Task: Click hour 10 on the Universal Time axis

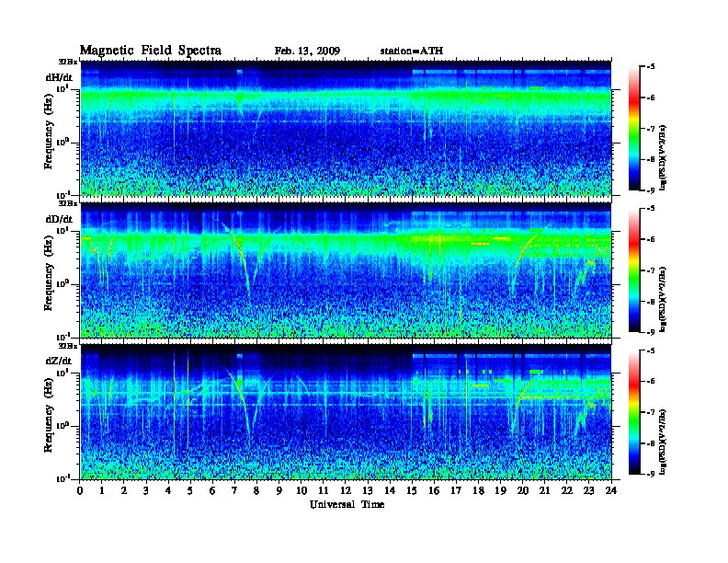Action: click(301, 490)
